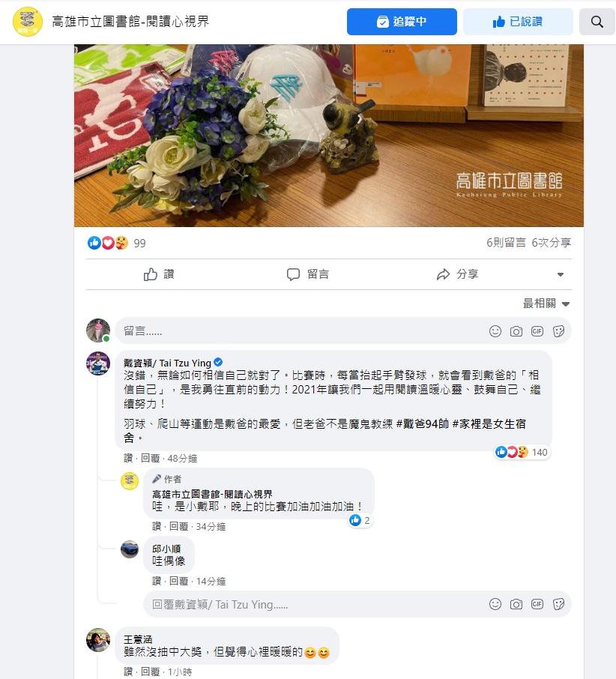
Task: Click the emoji icon in main comment box
Action: 495,331
